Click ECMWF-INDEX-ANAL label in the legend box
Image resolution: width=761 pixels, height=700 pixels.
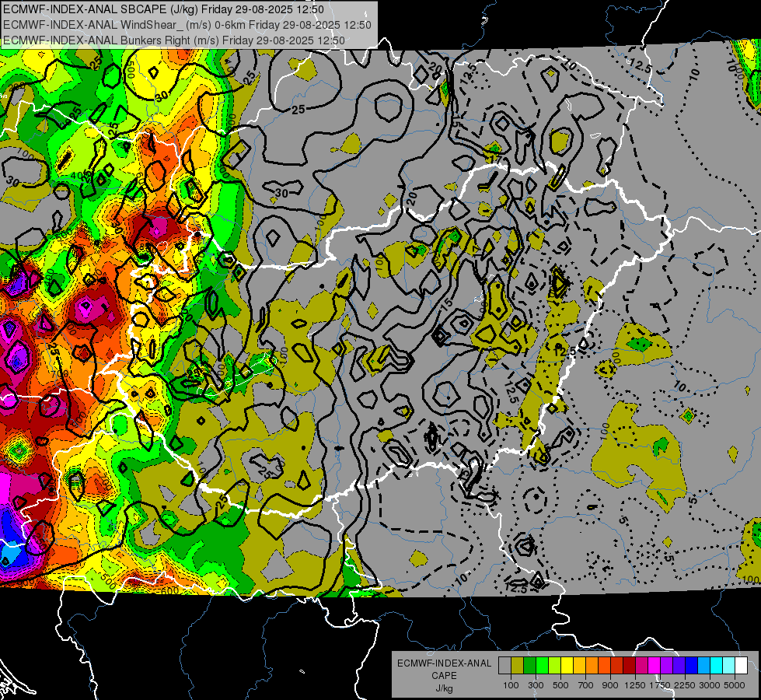tap(444, 663)
